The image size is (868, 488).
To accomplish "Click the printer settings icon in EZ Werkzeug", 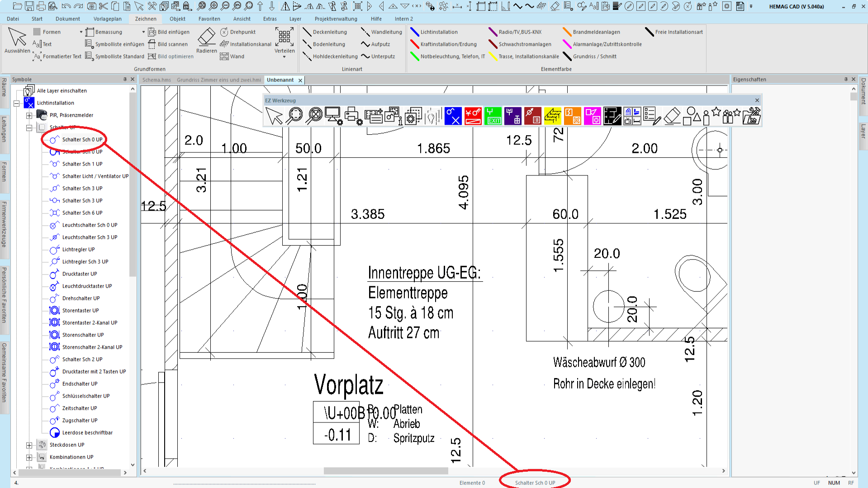I will (x=353, y=116).
